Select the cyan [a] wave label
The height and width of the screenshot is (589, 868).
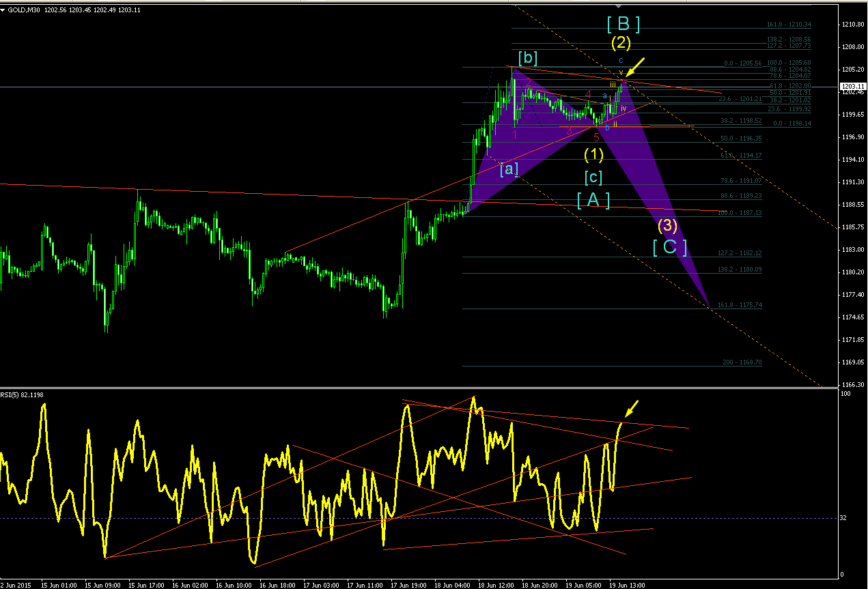coord(509,169)
